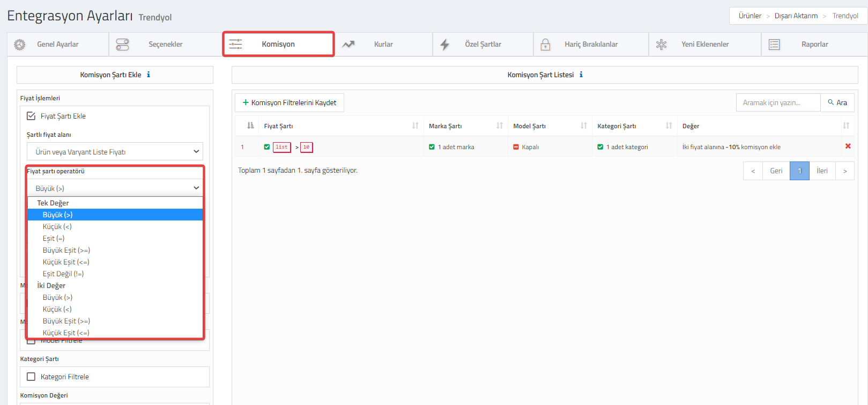Click the trend arrow icon of Kurlar
Viewport: 868px width, 405px height.
tap(348, 45)
